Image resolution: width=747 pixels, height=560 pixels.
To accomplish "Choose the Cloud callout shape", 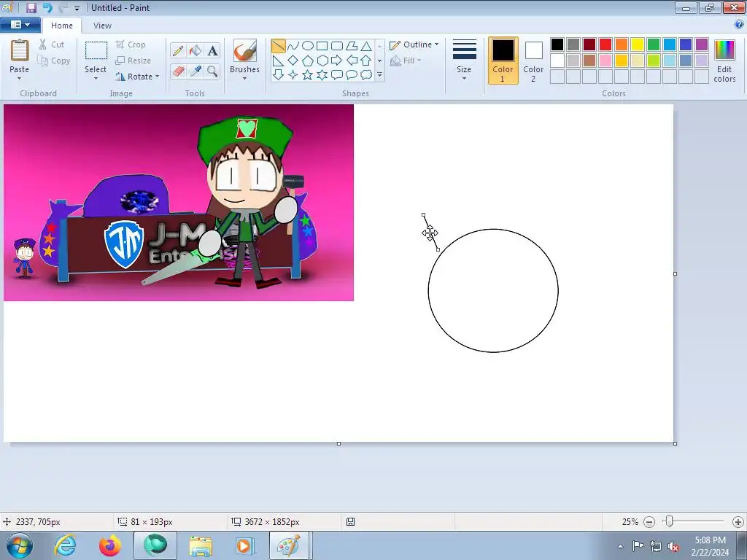I will (366, 75).
